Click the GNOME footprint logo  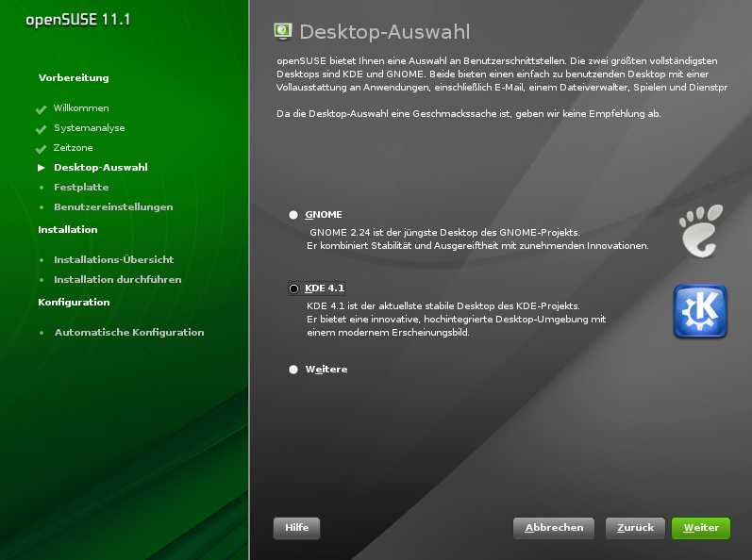coord(701,231)
